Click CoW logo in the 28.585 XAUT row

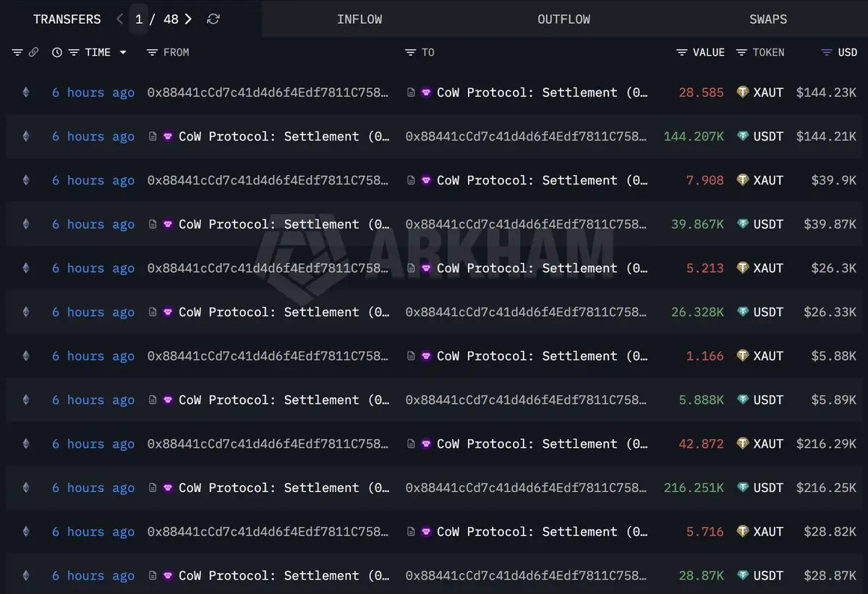426,93
